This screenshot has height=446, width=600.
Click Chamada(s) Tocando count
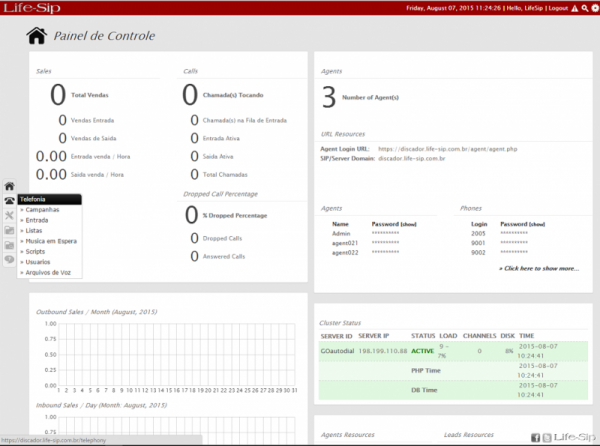coord(190,95)
